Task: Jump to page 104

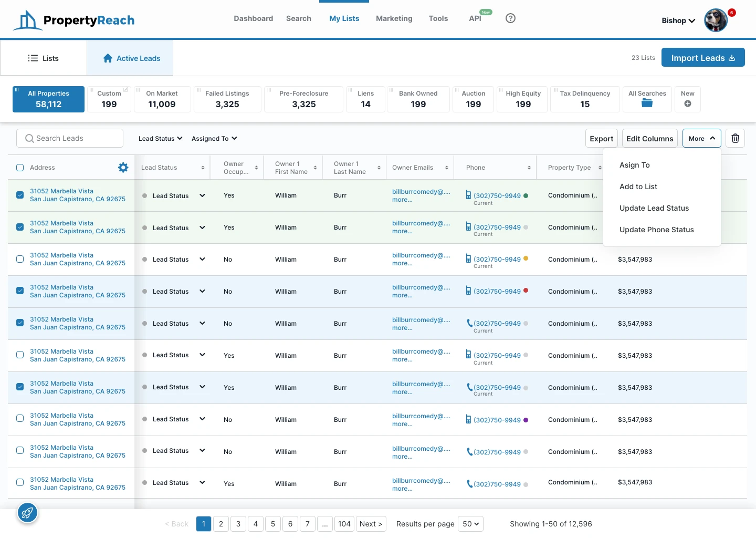Action: (x=344, y=524)
